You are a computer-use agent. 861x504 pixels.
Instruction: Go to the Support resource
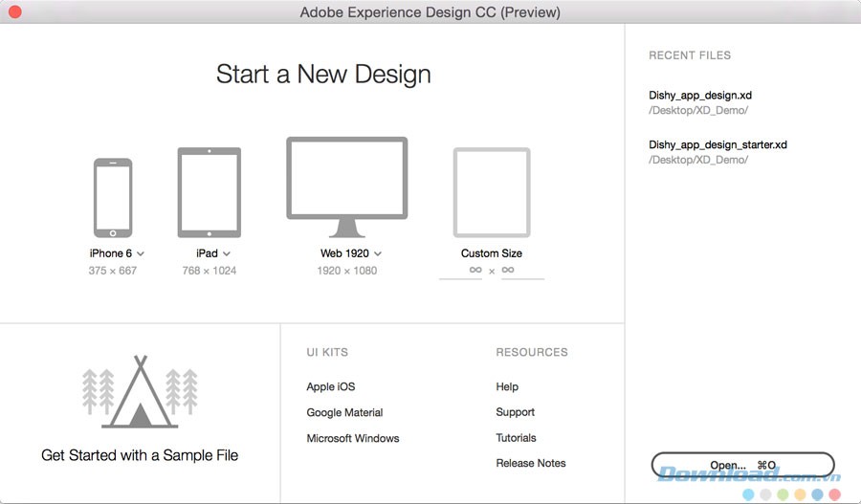click(x=515, y=412)
